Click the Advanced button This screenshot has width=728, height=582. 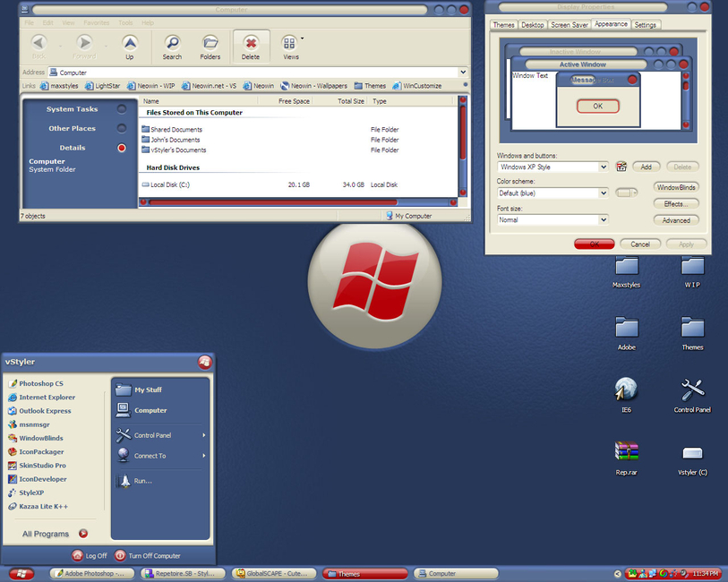click(676, 220)
